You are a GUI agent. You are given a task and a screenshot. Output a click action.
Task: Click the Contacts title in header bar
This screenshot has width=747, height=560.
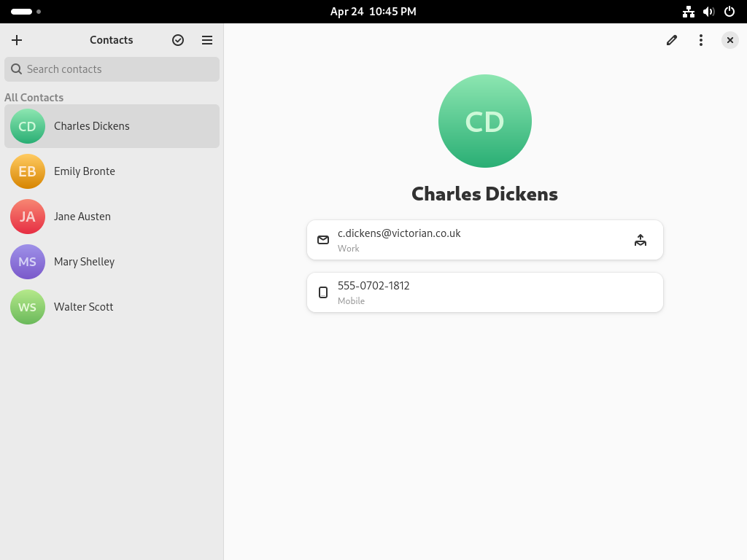[x=112, y=40]
